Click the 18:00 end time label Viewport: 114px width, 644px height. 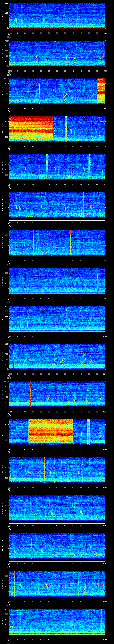105,639
